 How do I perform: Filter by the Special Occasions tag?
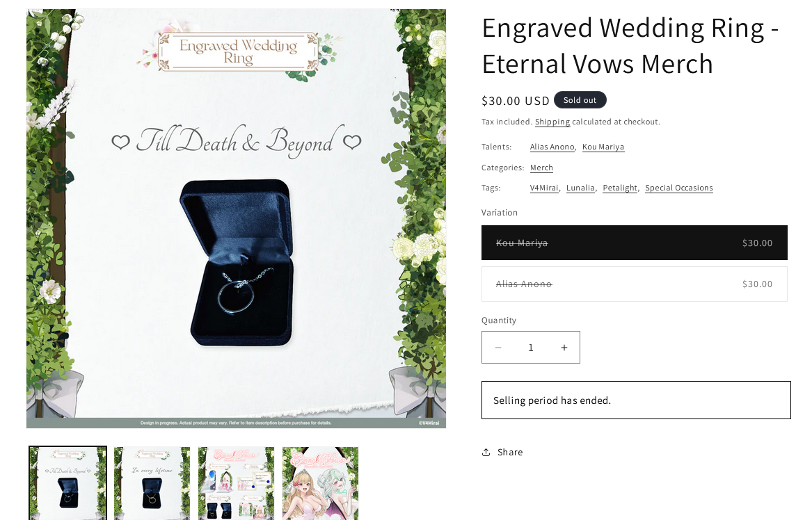pyautogui.click(x=679, y=188)
